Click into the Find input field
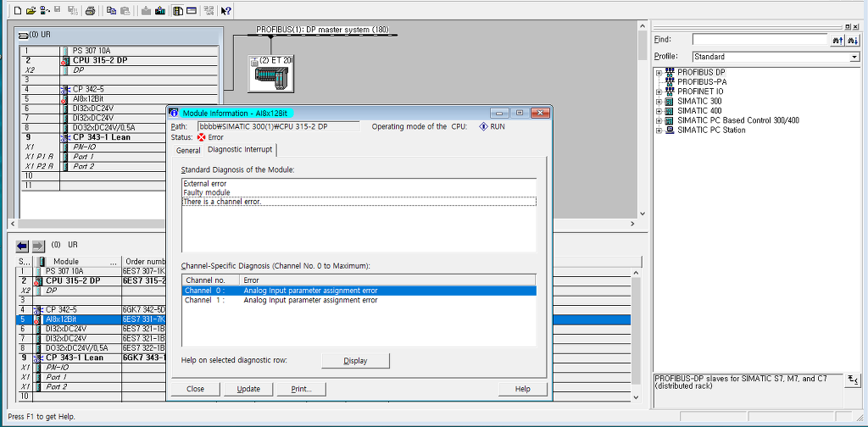Image resolution: width=868 pixels, height=427 pixels. coord(760,40)
